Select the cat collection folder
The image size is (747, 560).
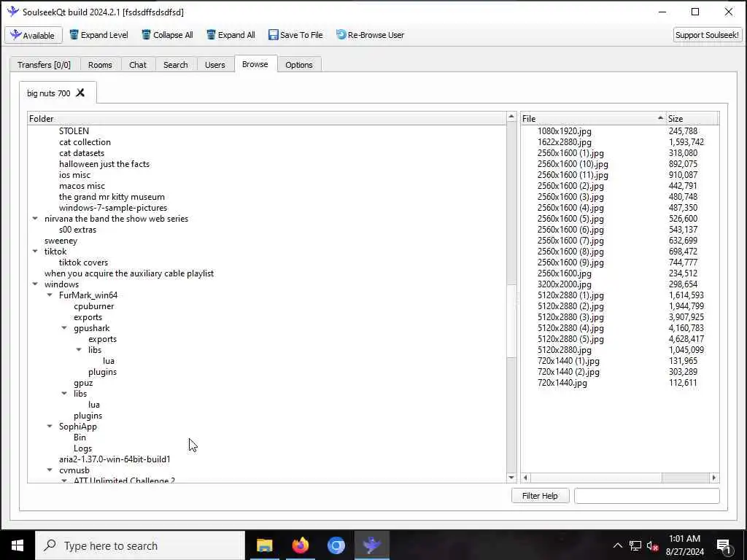pyautogui.click(x=85, y=142)
